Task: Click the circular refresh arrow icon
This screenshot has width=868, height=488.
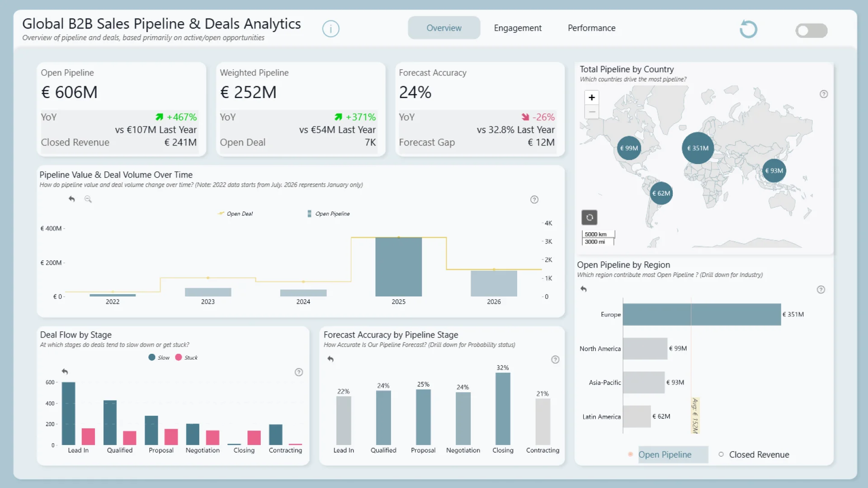Action: point(748,29)
